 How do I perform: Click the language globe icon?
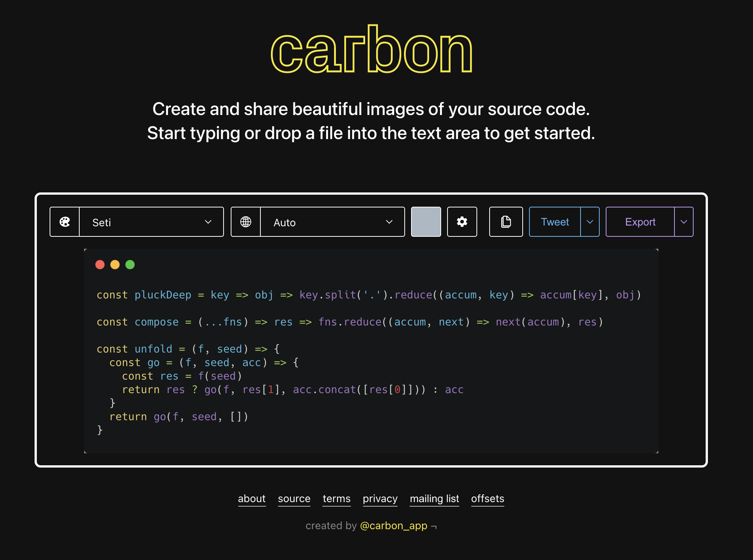click(x=246, y=222)
